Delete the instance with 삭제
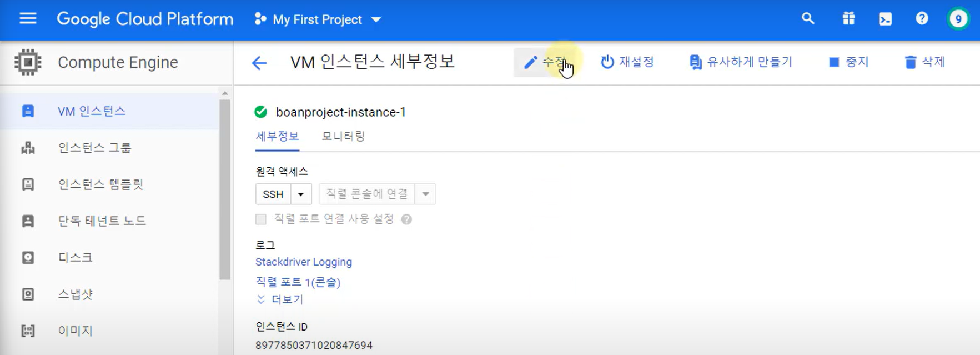Image resolution: width=980 pixels, height=355 pixels. point(924,62)
